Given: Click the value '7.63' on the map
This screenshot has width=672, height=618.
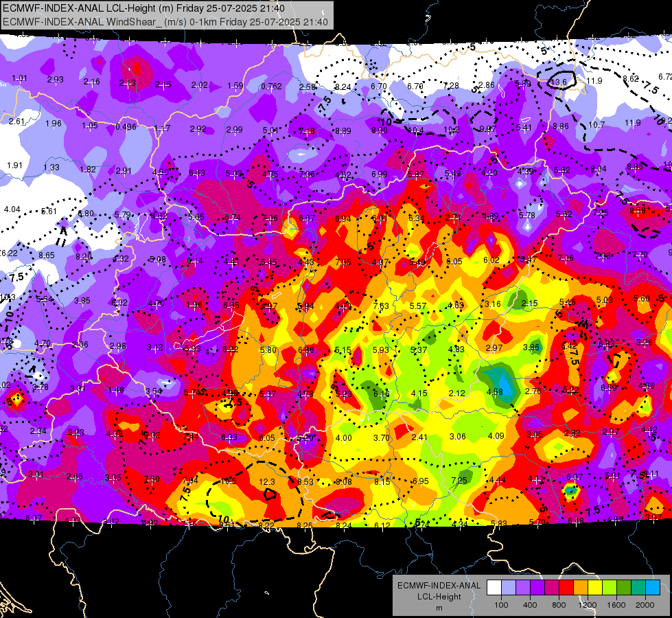Looking at the screenshot, I should tap(381, 306).
